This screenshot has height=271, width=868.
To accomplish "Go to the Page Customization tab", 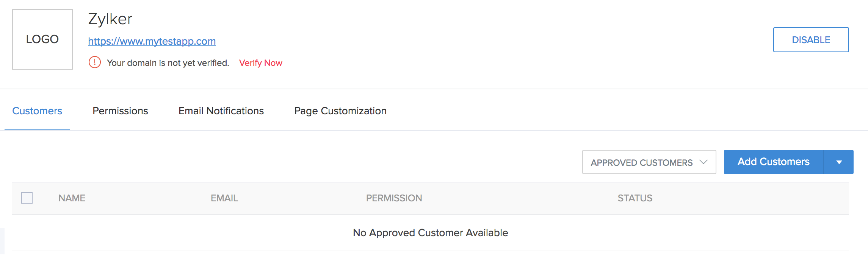I will pos(340,111).
